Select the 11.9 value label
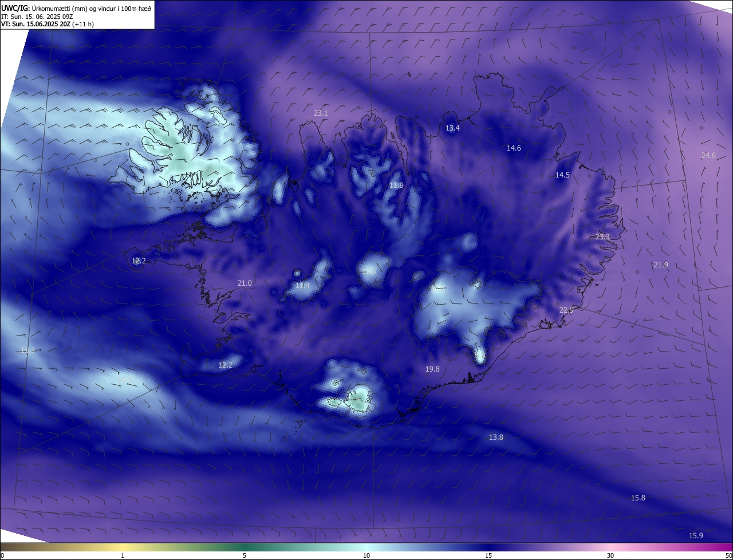The height and width of the screenshot is (560, 733). tap(396, 186)
